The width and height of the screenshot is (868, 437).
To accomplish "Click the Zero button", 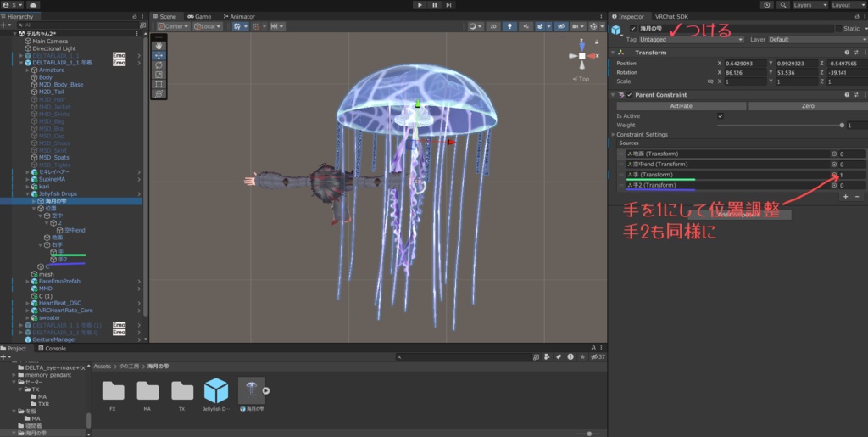I will pos(808,106).
